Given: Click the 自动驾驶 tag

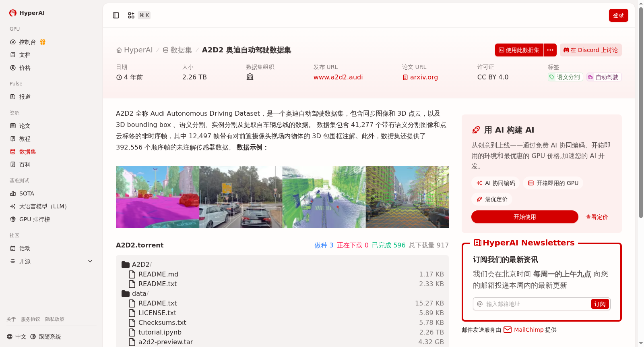Looking at the screenshot, I should [x=604, y=77].
